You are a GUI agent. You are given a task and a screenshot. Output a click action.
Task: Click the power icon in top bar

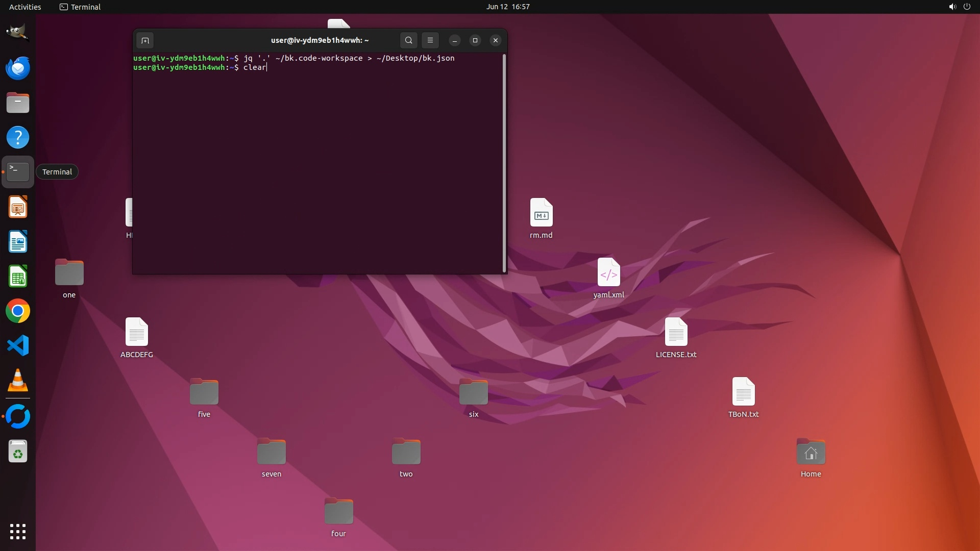967,7
